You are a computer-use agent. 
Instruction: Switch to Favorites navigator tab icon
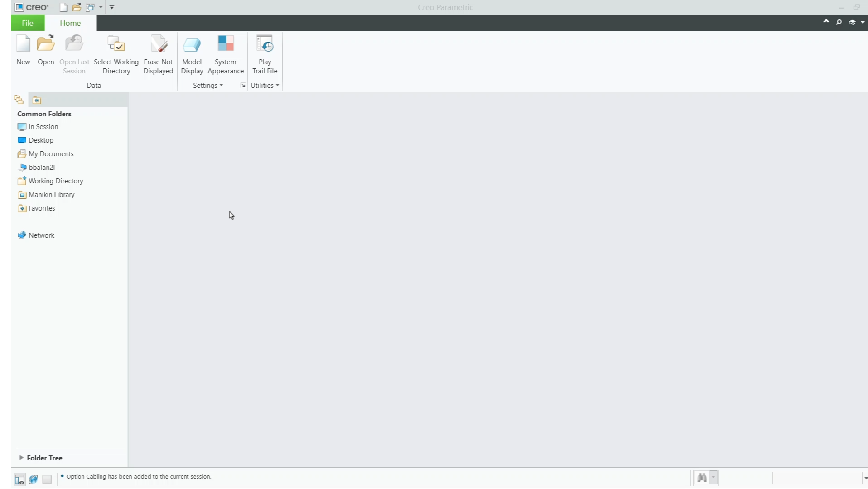[37, 100]
